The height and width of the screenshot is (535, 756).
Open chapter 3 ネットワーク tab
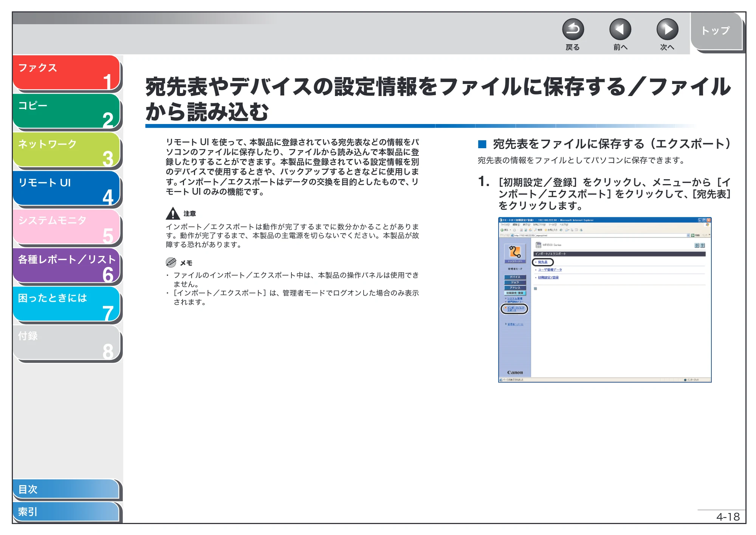pos(67,150)
